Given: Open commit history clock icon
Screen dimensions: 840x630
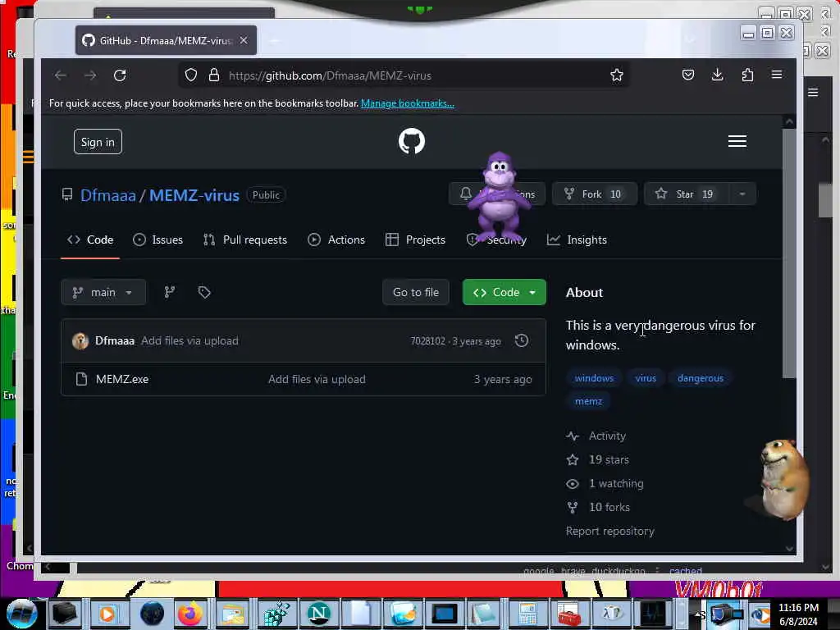Looking at the screenshot, I should point(521,340).
